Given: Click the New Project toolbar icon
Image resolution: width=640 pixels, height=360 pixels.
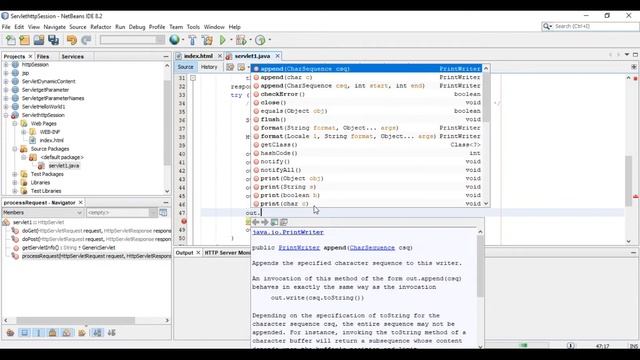Looking at the screenshot, I should point(24,40).
